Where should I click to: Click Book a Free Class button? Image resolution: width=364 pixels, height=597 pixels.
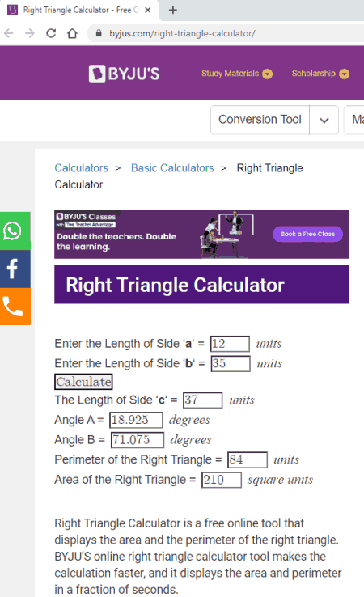coord(307,234)
